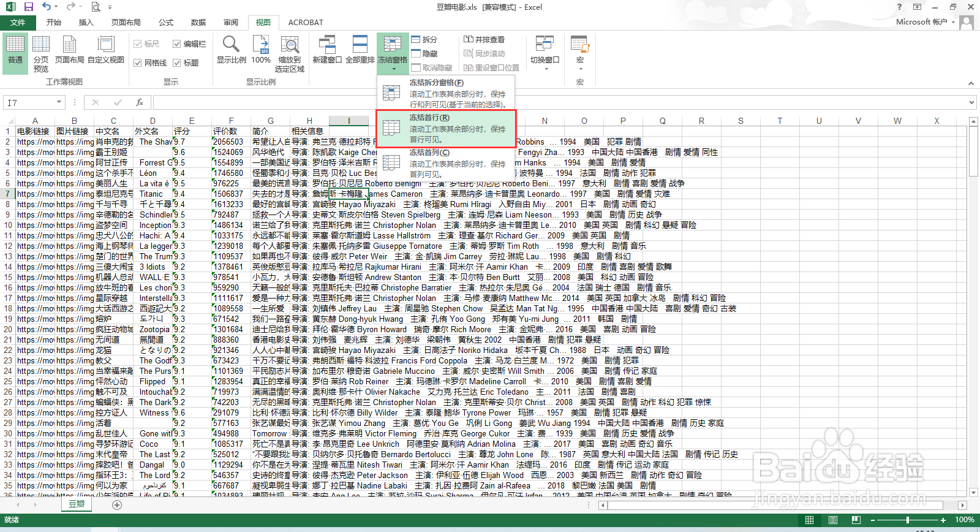
Task: Open the 文件 File tab
Action: [18, 23]
